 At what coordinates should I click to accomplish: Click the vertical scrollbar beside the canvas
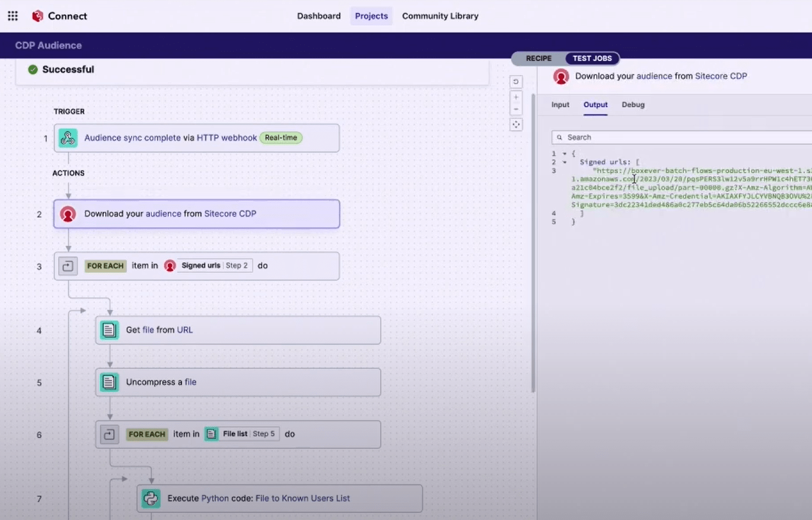click(x=533, y=243)
